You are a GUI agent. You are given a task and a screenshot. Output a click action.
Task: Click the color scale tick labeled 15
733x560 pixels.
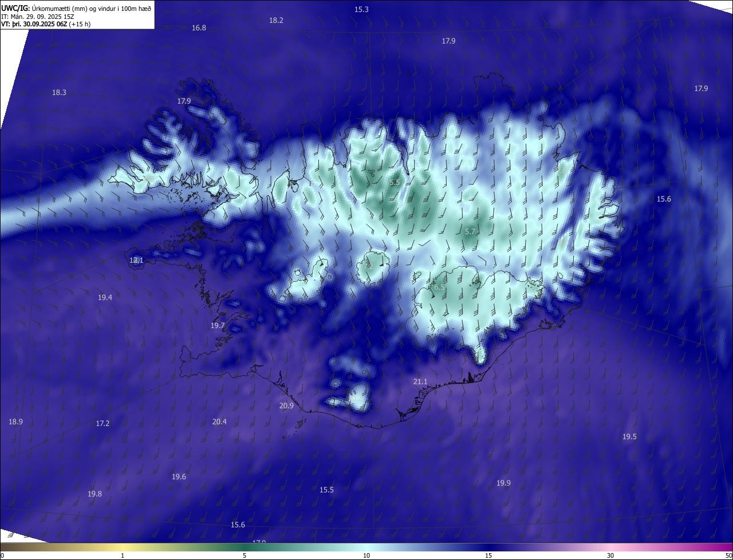pos(488,555)
